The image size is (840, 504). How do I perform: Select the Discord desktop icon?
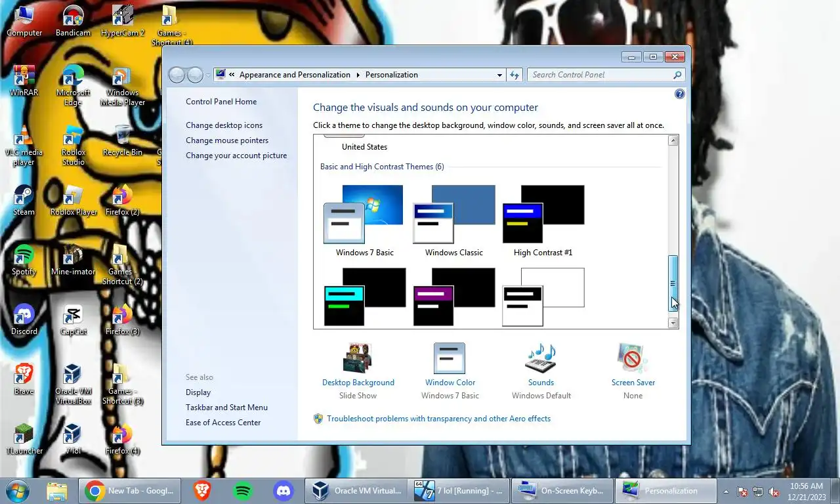click(x=24, y=320)
